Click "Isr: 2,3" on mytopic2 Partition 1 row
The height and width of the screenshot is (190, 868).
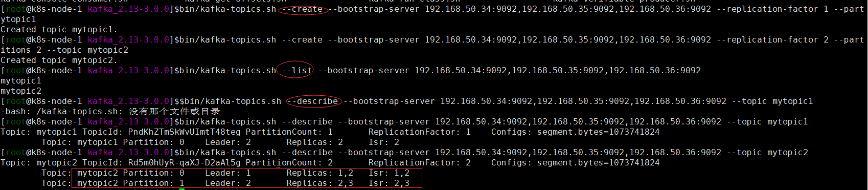tap(389, 183)
